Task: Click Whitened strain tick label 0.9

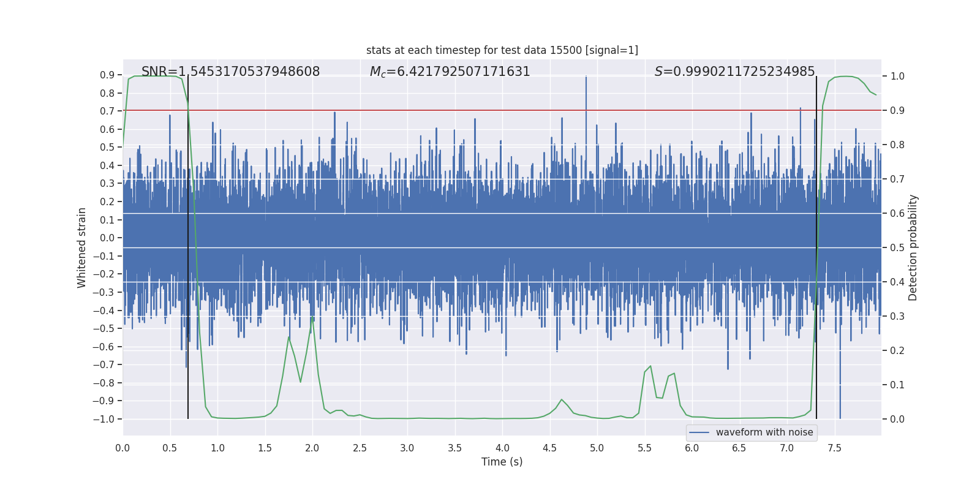Action: [107, 75]
